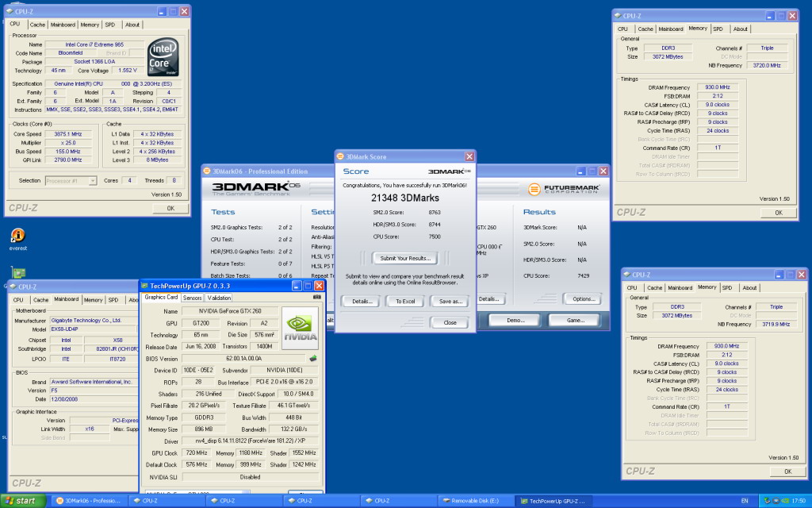The height and width of the screenshot is (508, 812).
Task: Click the 3DMark06 logo in the main window
Action: tap(256, 189)
